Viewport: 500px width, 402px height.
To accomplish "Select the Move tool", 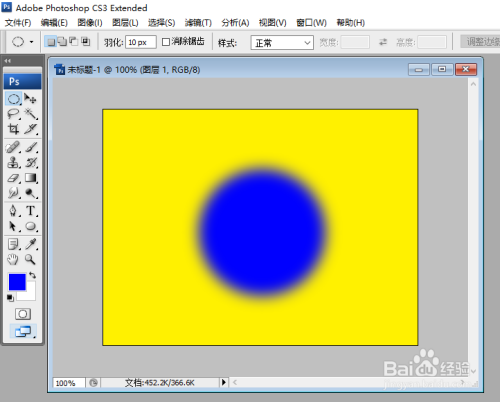I will tap(31, 99).
